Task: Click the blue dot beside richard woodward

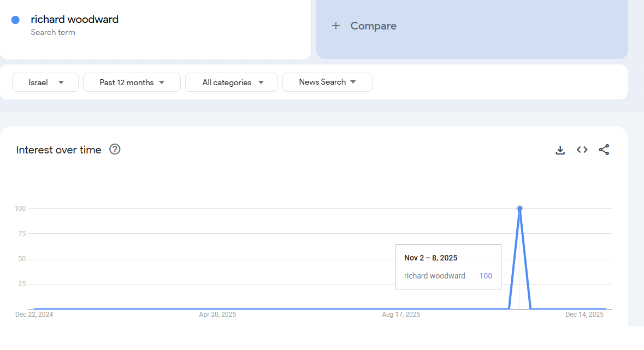Action: pyautogui.click(x=16, y=20)
